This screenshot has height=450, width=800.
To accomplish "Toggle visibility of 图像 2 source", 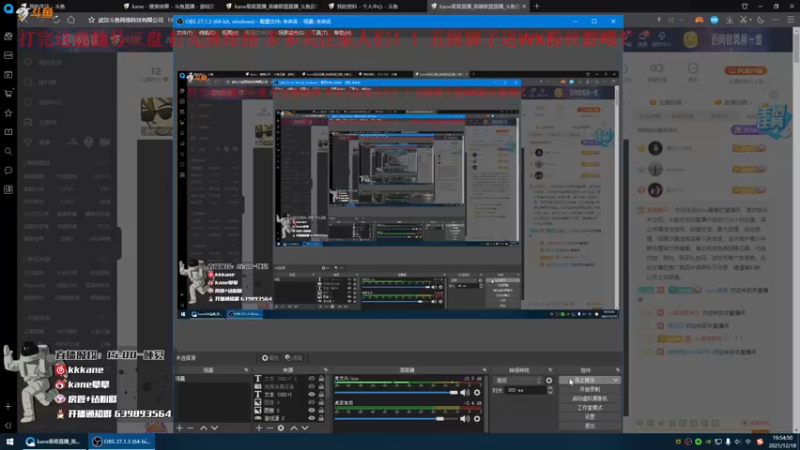I will [311, 410].
